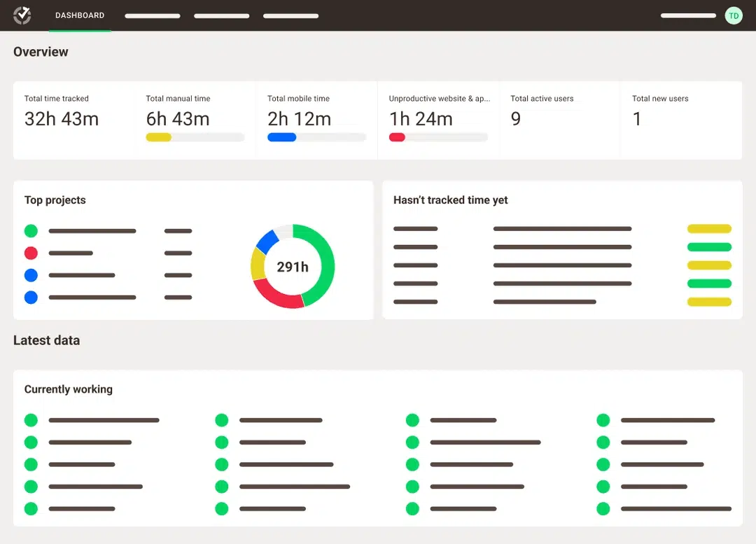The height and width of the screenshot is (544, 756).
Task: Click the yellow Total manual time progress bar
Action: click(158, 137)
